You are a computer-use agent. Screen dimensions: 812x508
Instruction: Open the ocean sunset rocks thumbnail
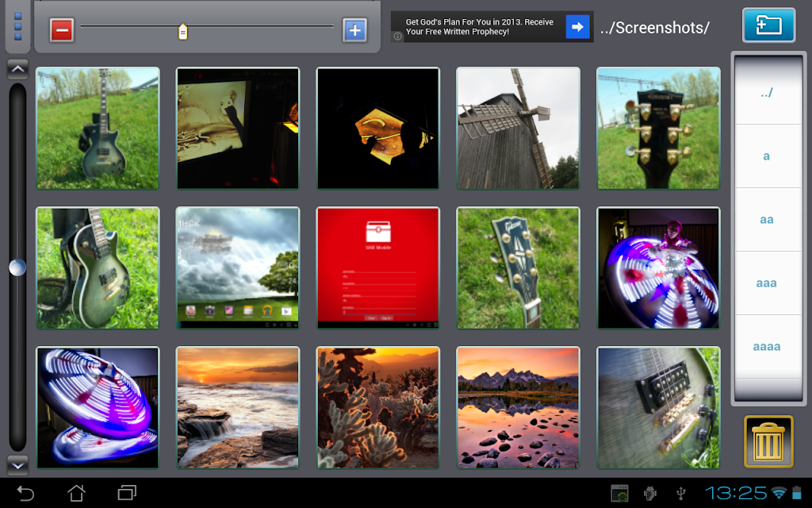tap(238, 408)
